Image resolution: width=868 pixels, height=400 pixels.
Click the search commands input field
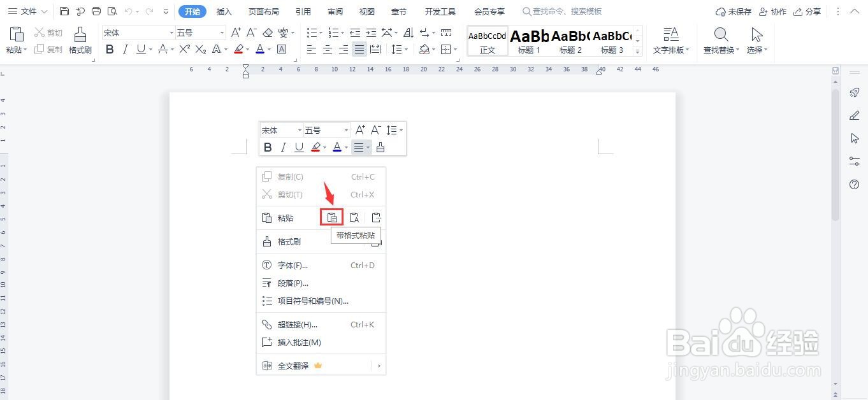(x=567, y=11)
